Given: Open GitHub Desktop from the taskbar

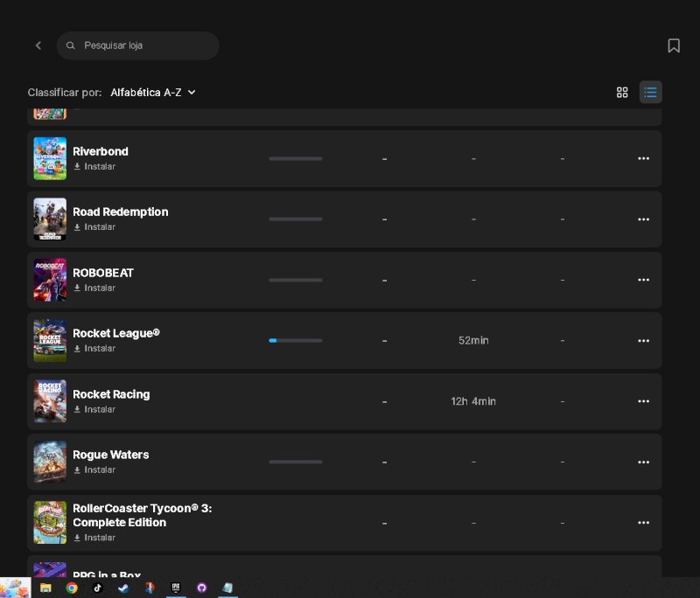Looking at the screenshot, I should [x=202, y=588].
